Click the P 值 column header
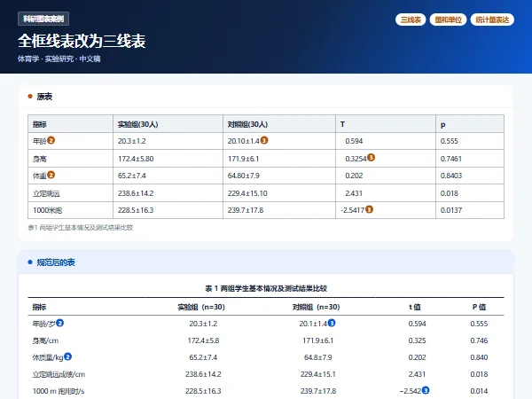532x399 pixels. click(x=479, y=307)
